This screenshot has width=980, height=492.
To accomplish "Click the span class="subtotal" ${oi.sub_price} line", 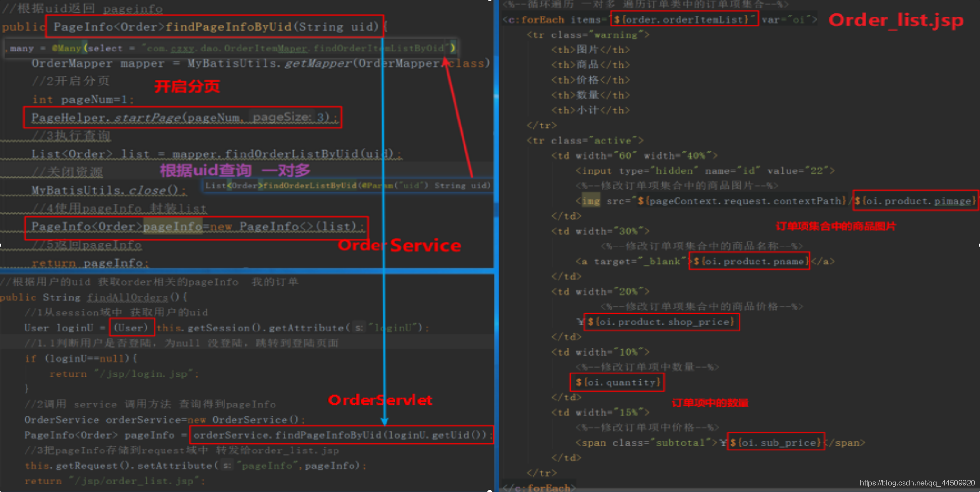I will point(720,443).
